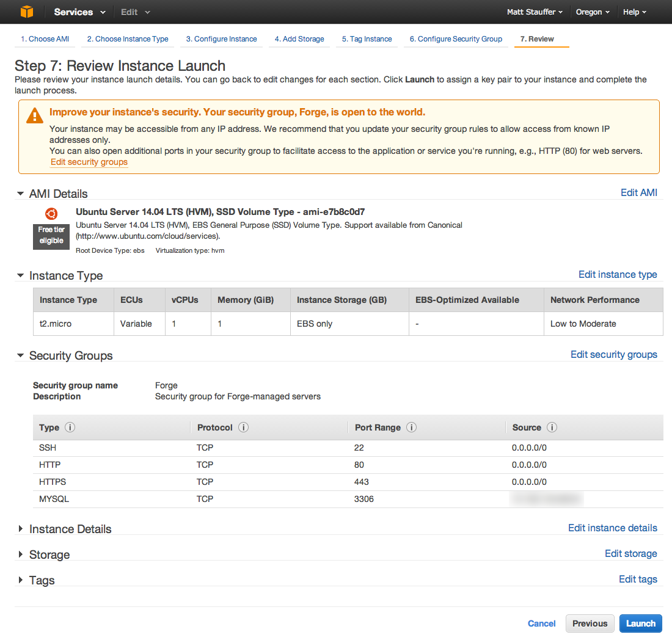Click the security group name value Forge
The image size is (672, 640).
tap(166, 385)
